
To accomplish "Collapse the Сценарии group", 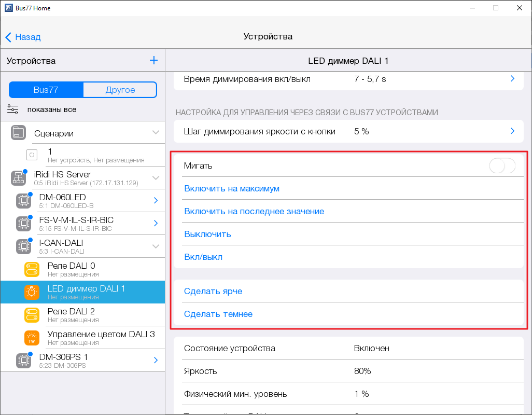I will [x=156, y=133].
